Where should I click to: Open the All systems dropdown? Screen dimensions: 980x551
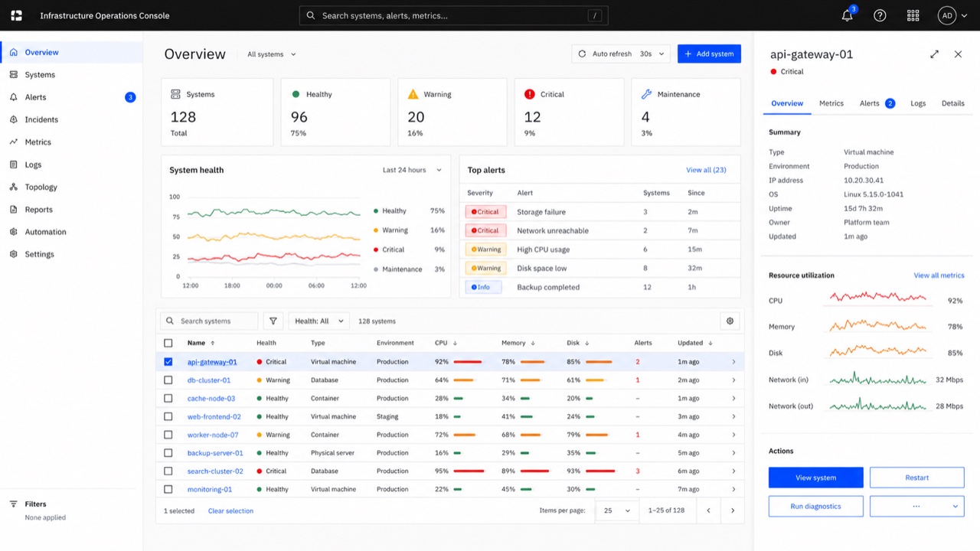pyautogui.click(x=272, y=54)
